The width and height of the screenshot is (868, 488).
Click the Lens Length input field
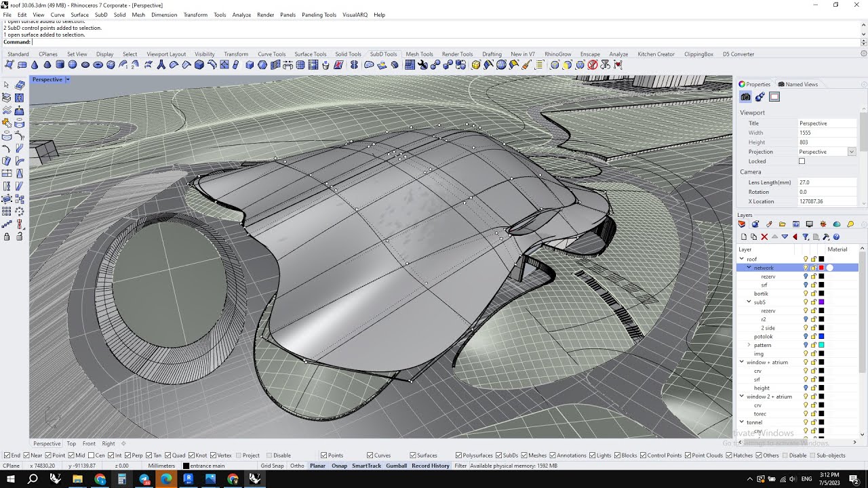click(827, 182)
